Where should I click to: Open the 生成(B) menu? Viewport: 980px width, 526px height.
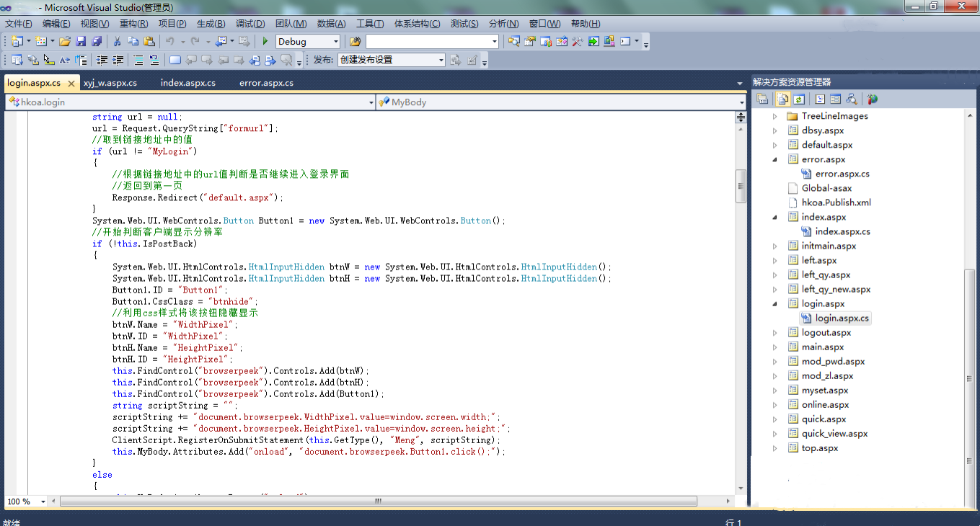click(x=211, y=24)
